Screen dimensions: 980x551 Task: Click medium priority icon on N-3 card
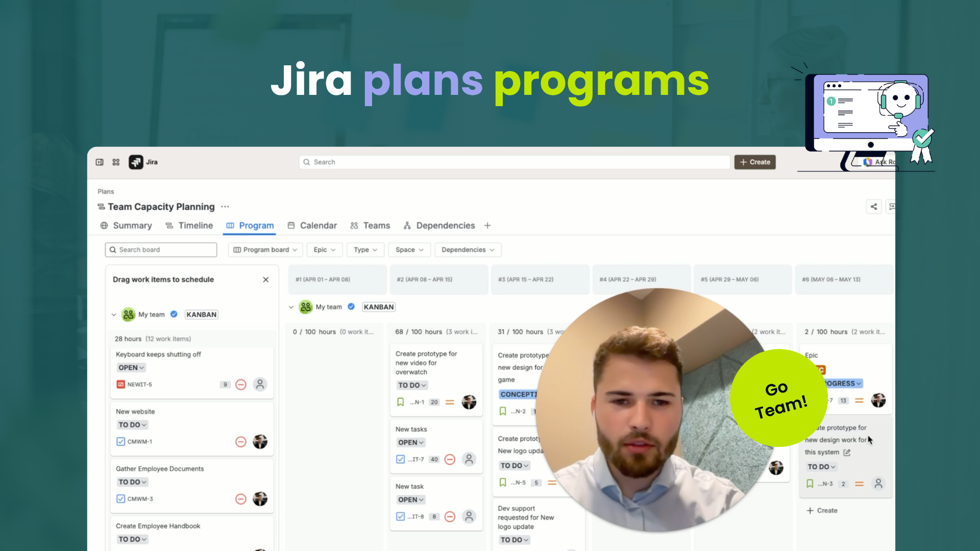pyautogui.click(x=859, y=484)
